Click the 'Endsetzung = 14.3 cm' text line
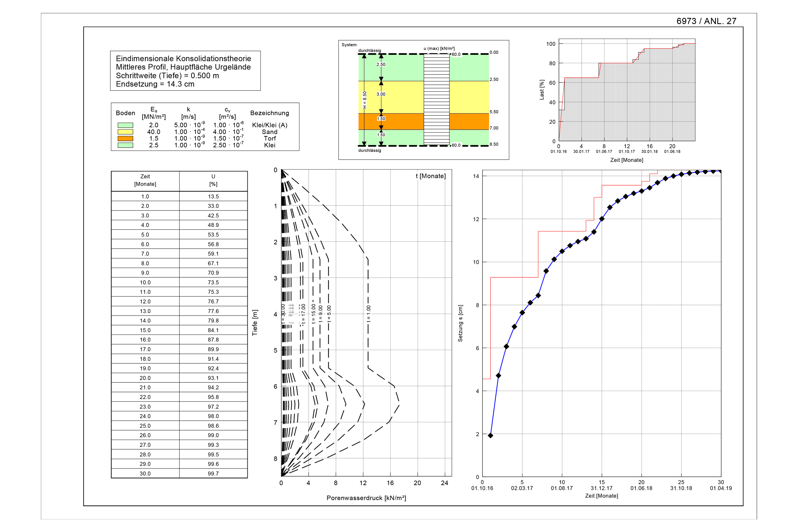The height and width of the screenshot is (532, 798). tap(155, 84)
